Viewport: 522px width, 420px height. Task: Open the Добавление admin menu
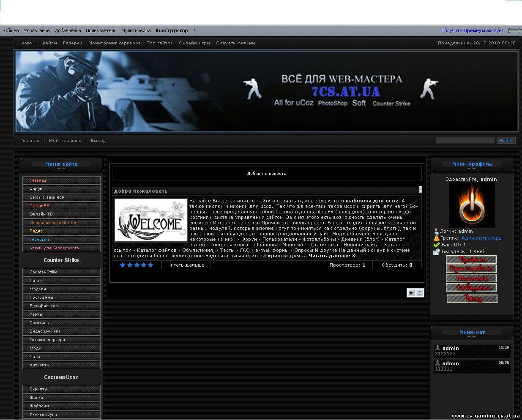tap(68, 30)
